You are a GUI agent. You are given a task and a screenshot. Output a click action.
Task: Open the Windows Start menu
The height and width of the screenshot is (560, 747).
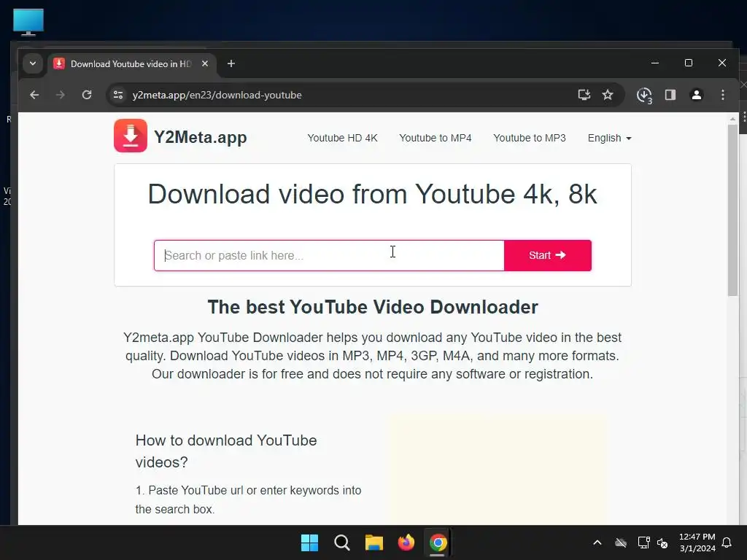click(309, 542)
